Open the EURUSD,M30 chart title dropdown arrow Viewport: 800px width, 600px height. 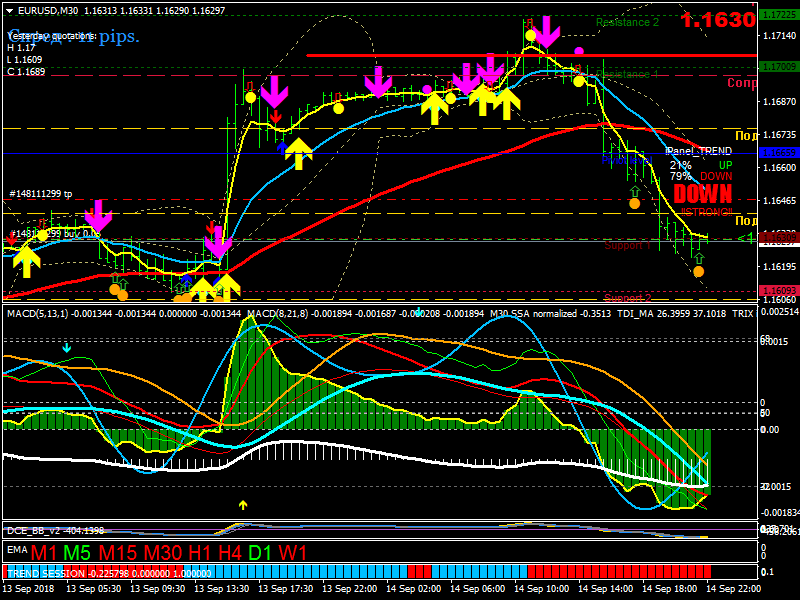tap(10, 11)
